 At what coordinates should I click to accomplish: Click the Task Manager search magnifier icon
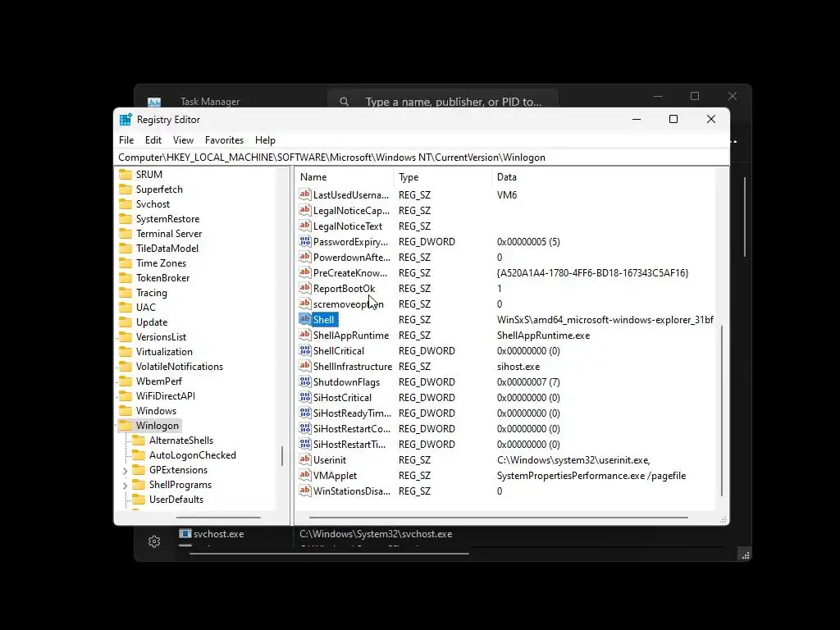(345, 101)
